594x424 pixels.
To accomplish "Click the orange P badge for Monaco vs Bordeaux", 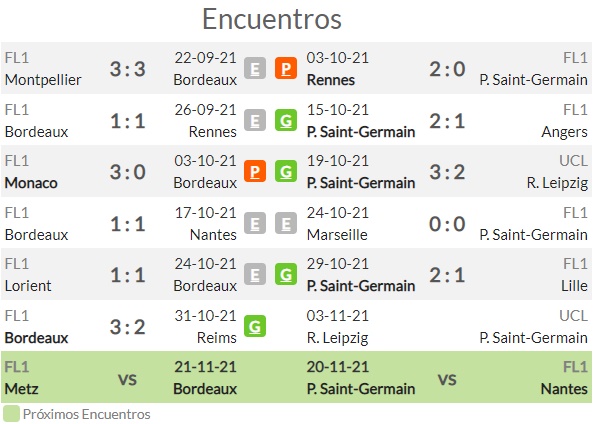I will (x=255, y=172).
